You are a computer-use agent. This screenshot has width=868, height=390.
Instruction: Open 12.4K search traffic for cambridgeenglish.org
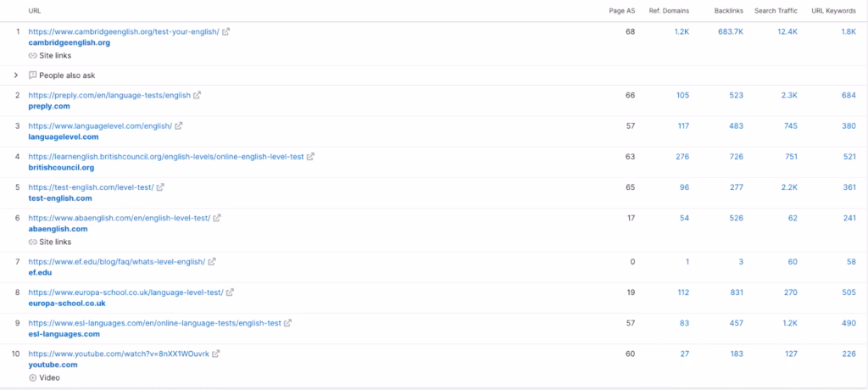pos(787,31)
